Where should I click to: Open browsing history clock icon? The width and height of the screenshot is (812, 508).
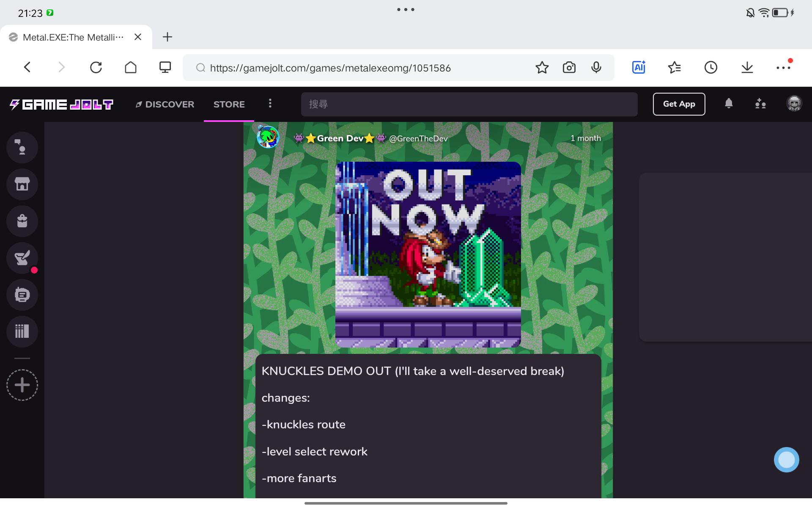[x=711, y=67]
